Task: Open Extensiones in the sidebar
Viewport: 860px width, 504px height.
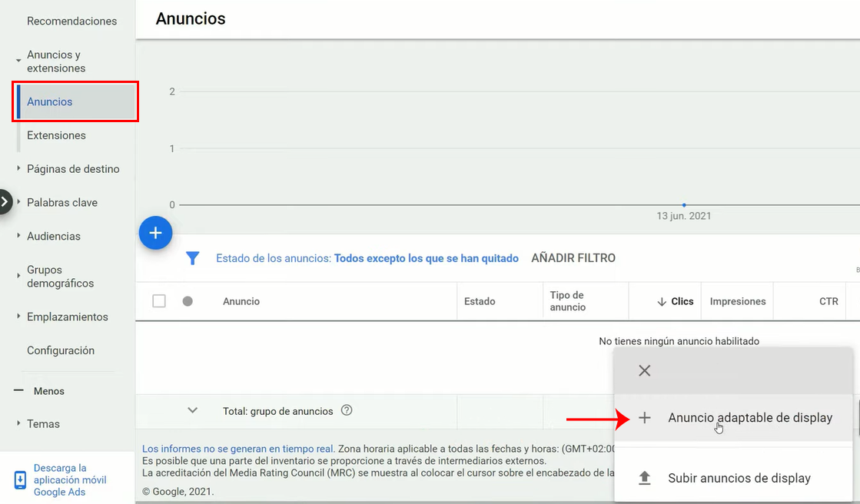Action: pos(57,135)
